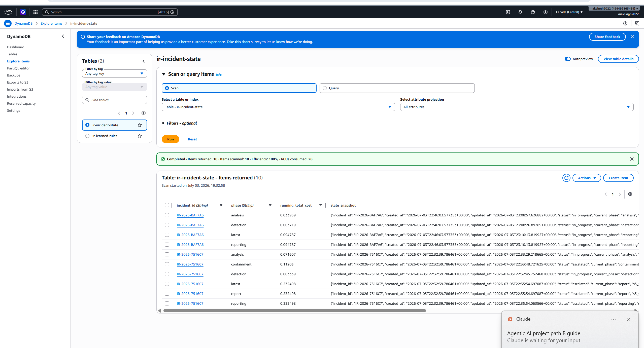Close the Claude notification popup
This screenshot has width=644, height=348.
(x=629, y=319)
